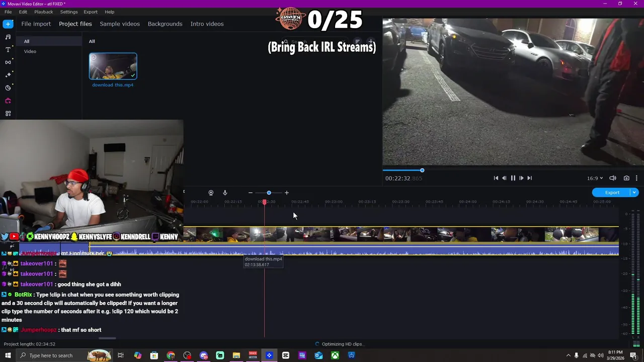Click the preview volume speaker icon
644x362 pixels.
tap(613, 178)
